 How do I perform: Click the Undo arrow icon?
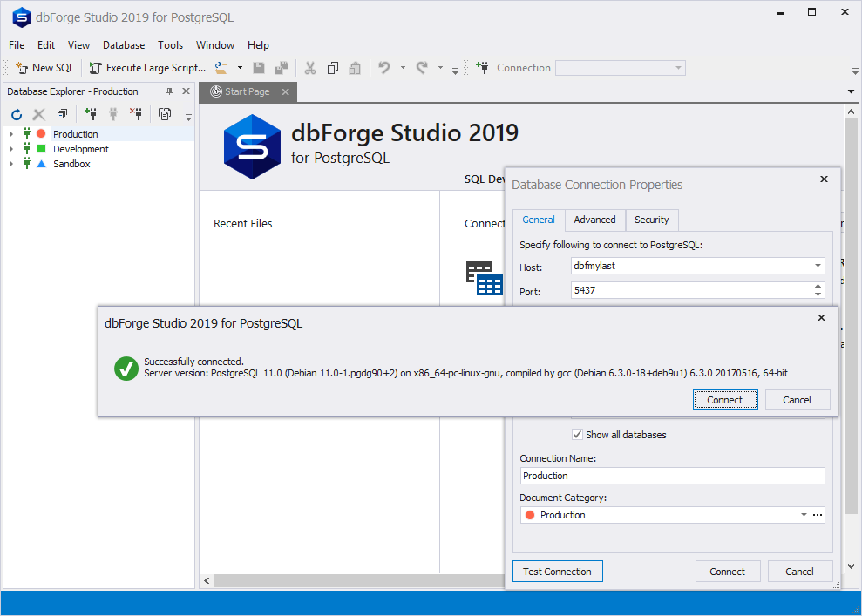(384, 68)
